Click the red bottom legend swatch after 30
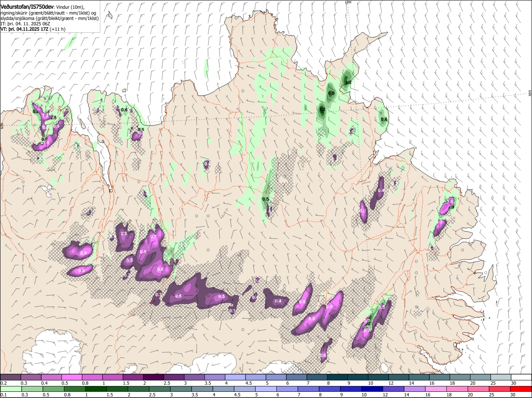The height and width of the screenshot is (398, 532). 521,389
